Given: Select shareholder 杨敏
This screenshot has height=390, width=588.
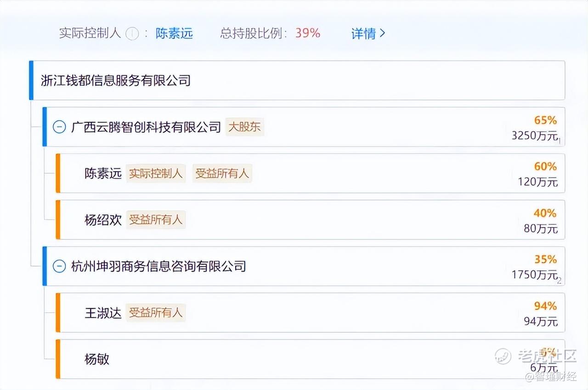Looking at the screenshot, I should [97, 359].
